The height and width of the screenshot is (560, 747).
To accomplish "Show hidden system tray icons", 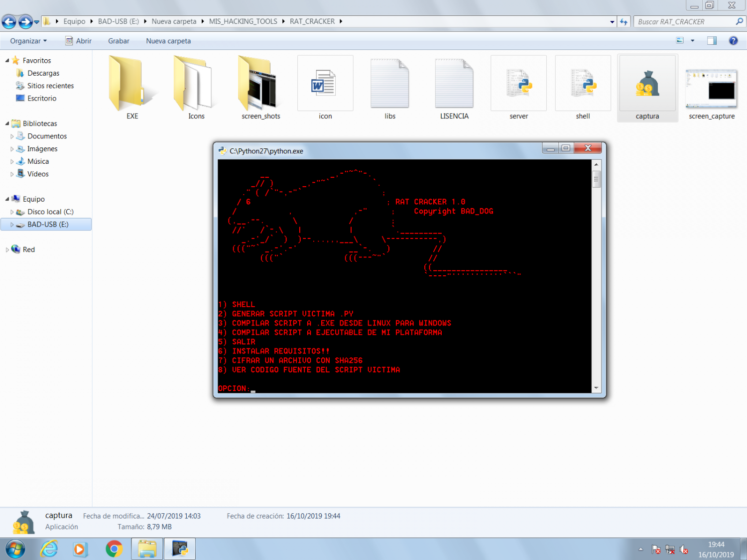I will (641, 550).
